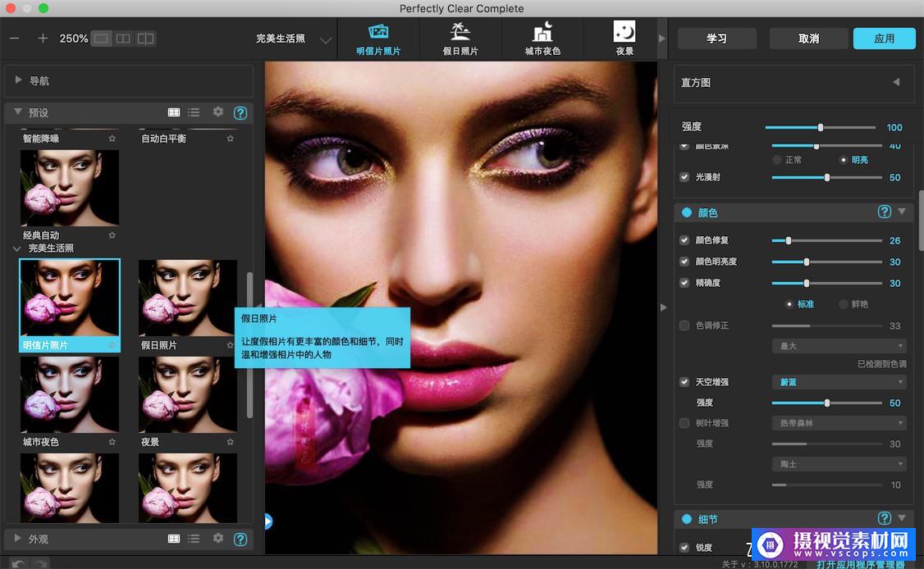Open help for 颜色 section

884,212
